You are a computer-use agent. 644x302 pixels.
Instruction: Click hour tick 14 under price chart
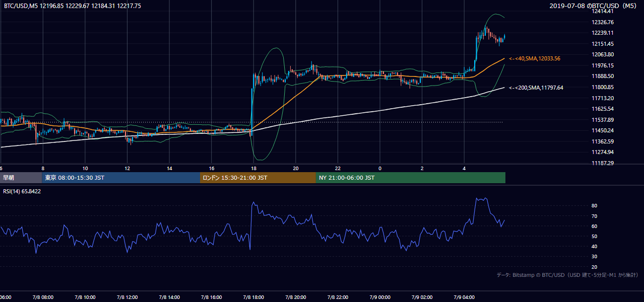click(x=169, y=168)
